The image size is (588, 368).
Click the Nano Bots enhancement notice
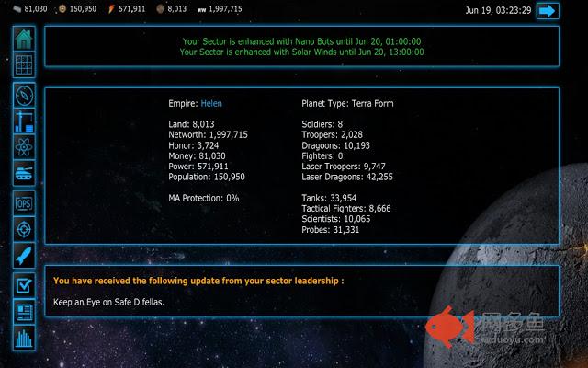(301, 41)
